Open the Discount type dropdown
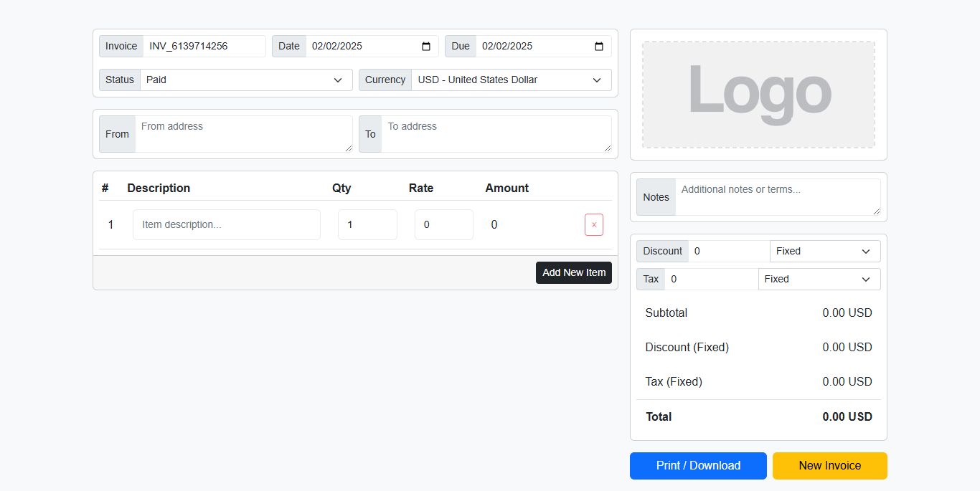 824,251
